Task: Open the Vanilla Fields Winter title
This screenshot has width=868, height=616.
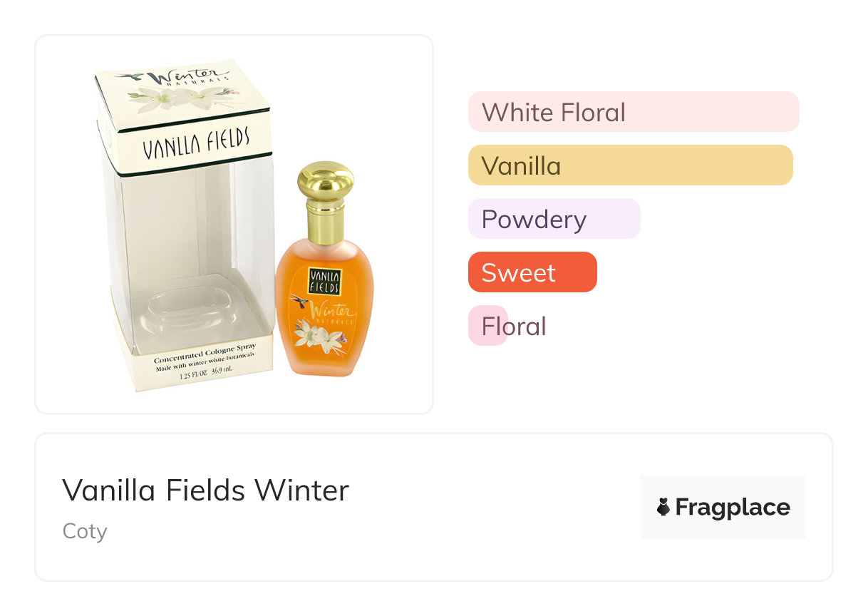Action: tap(205, 491)
